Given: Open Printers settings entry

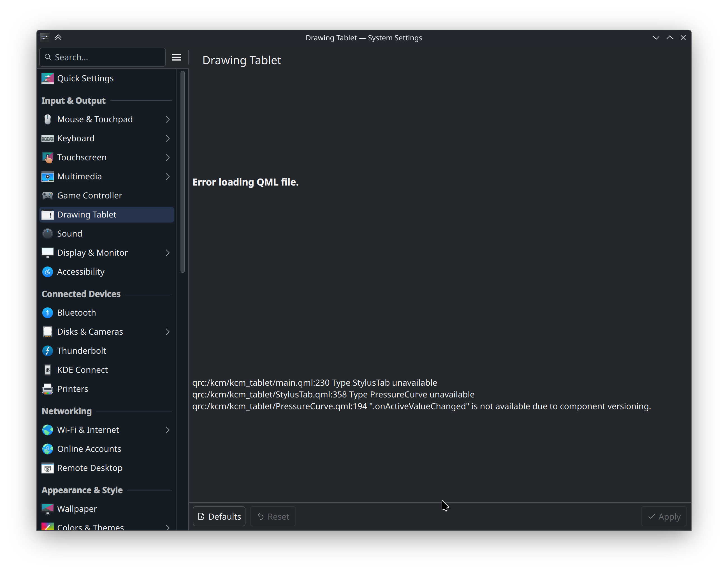Looking at the screenshot, I should [x=106, y=389].
